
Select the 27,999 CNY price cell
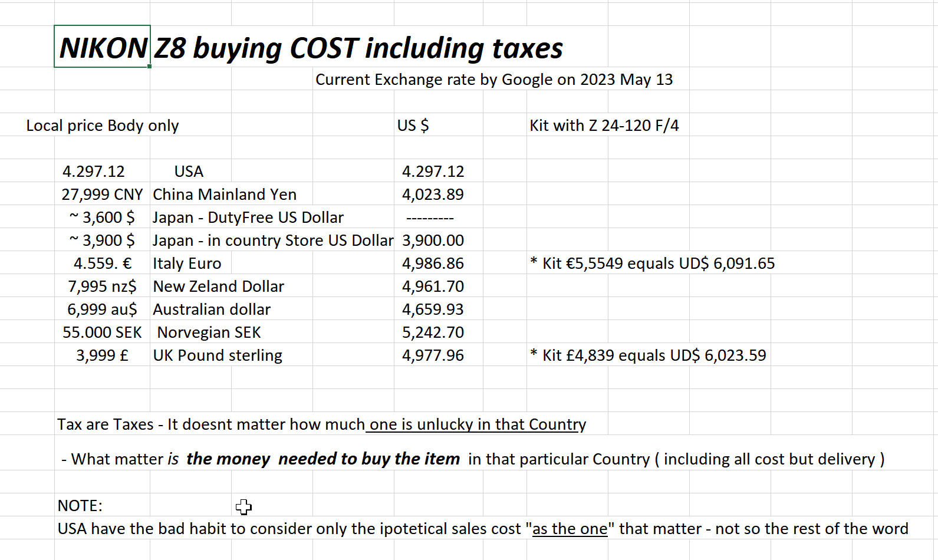coord(102,195)
